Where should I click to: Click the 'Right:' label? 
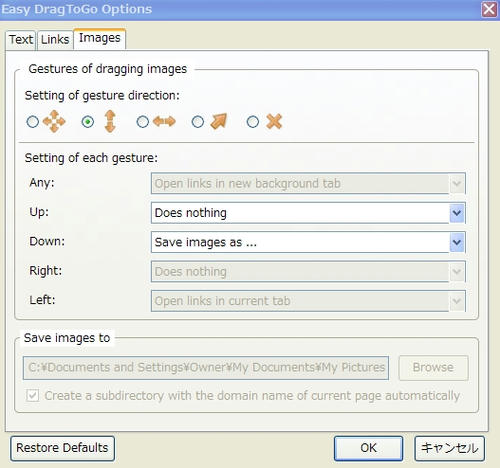46,271
